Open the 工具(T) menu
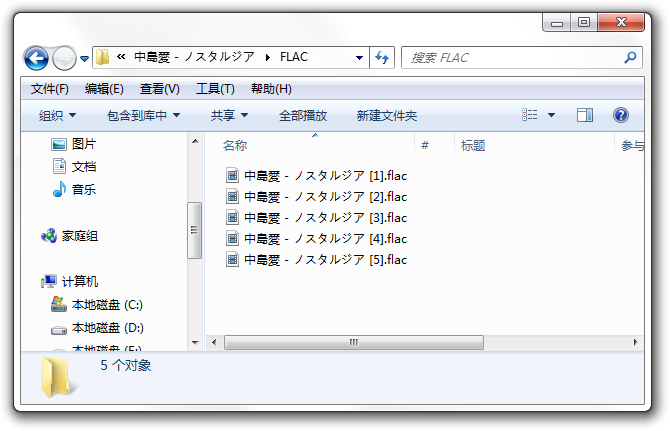The image size is (670, 431). [215, 88]
